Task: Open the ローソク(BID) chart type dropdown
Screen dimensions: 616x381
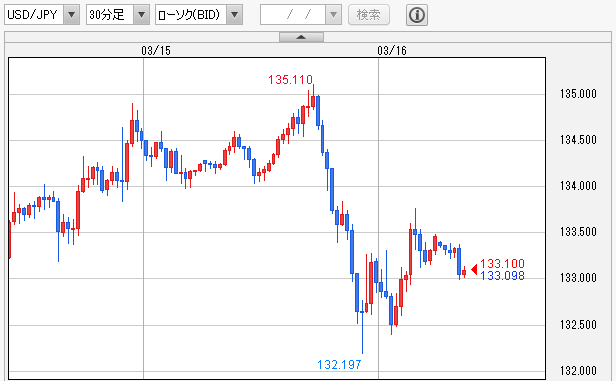Action: pyautogui.click(x=235, y=15)
